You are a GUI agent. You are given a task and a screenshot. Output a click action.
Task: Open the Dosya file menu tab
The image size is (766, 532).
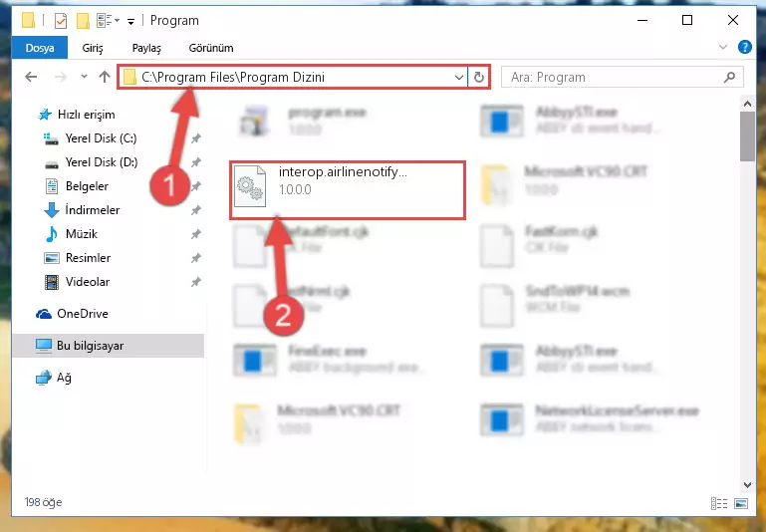pos(40,48)
